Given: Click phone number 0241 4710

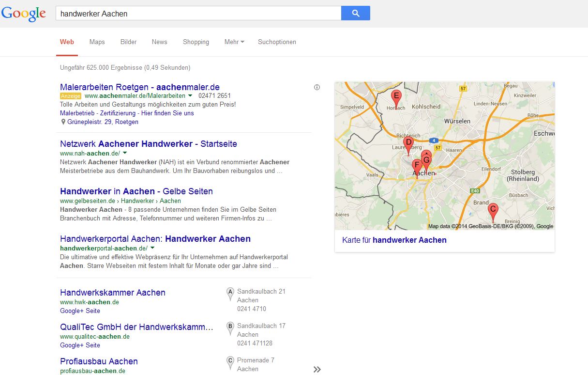Looking at the screenshot, I should (252, 309).
